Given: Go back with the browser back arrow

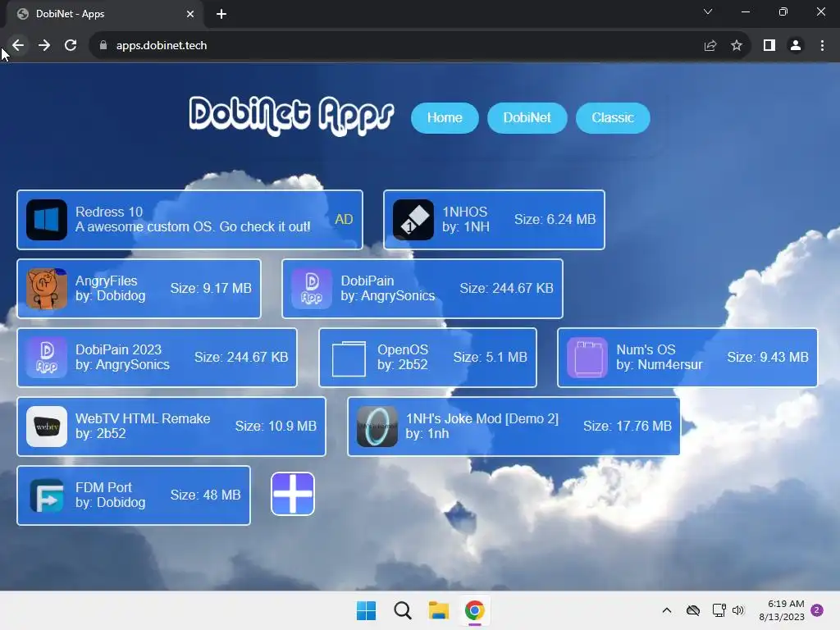Looking at the screenshot, I should pyautogui.click(x=18, y=46).
